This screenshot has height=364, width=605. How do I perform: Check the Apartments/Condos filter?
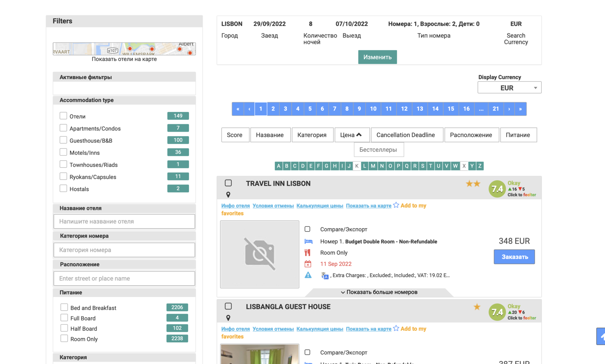[x=63, y=128]
